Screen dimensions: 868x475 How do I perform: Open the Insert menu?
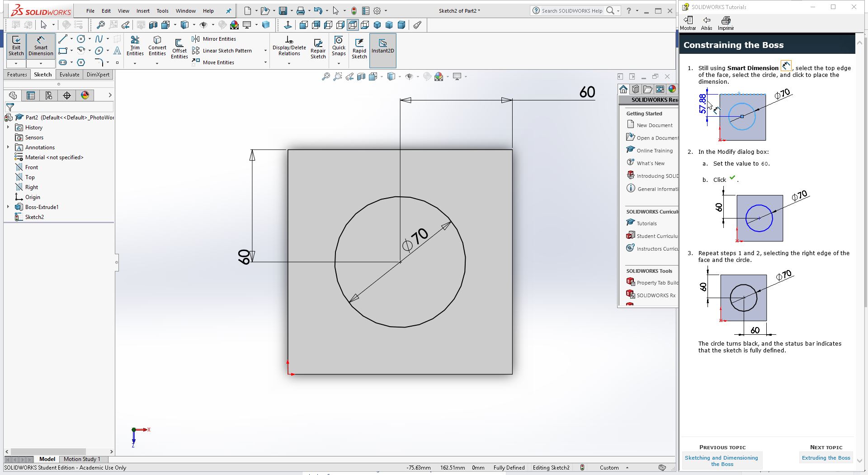pyautogui.click(x=143, y=11)
